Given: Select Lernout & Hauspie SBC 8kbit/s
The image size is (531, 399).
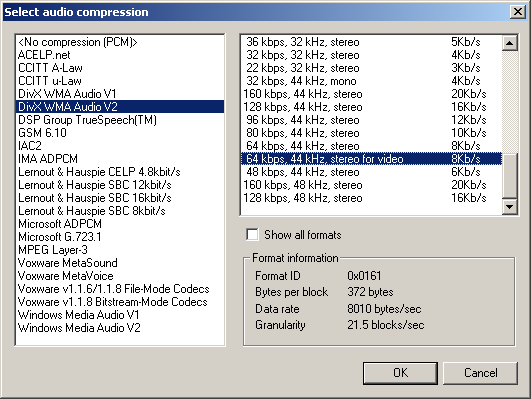Looking at the screenshot, I should tap(120, 211).
